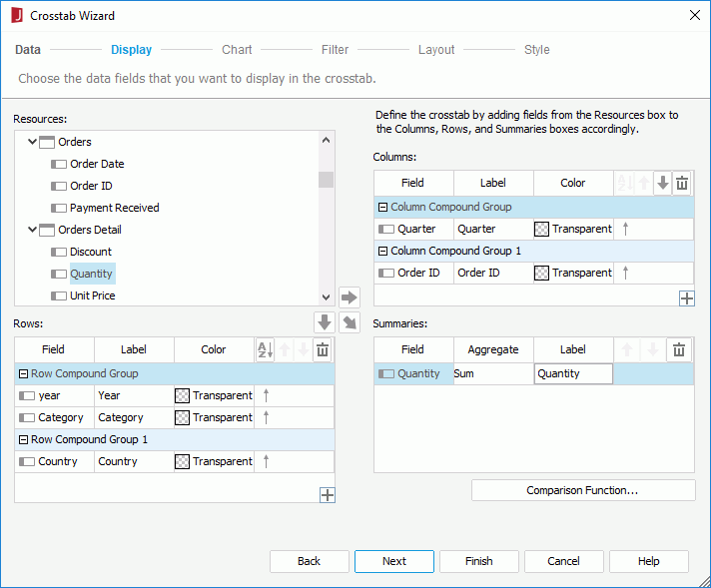Click the Rows sort A-Z icon
711x588 pixels.
point(266,349)
